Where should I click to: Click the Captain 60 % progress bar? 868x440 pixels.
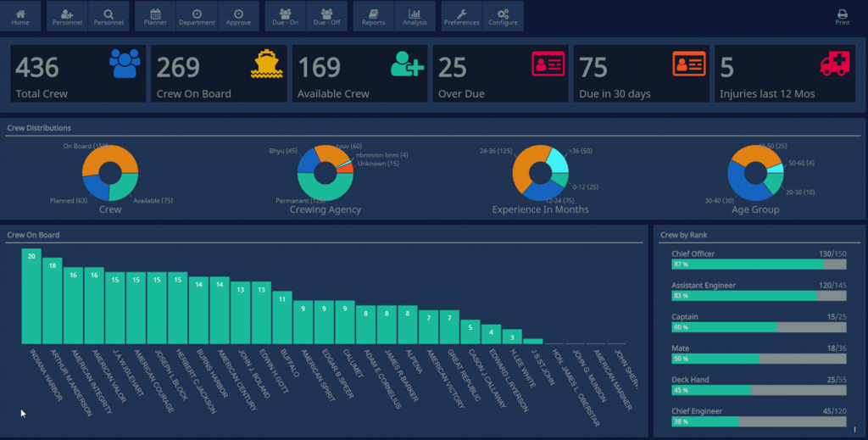[x=759, y=327]
